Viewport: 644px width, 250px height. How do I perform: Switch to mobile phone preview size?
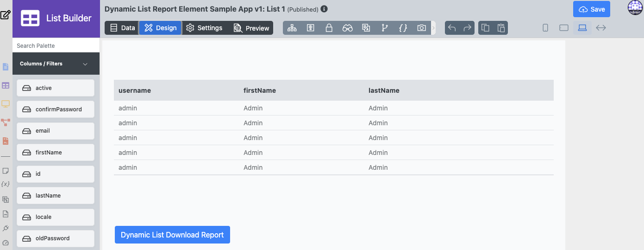point(545,28)
